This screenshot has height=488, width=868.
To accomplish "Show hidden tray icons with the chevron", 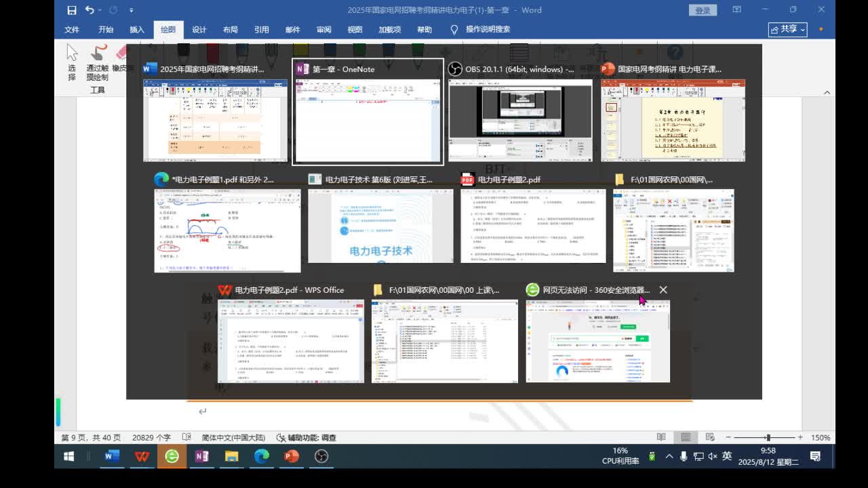I will [x=669, y=456].
